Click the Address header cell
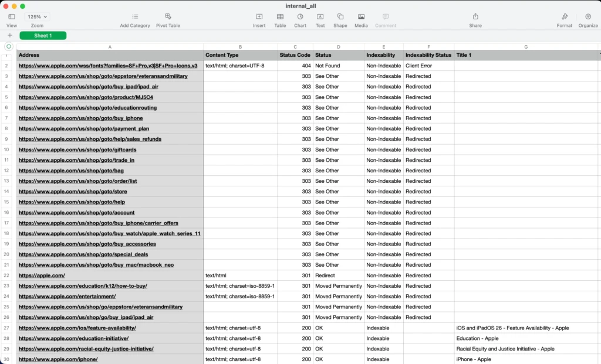The width and height of the screenshot is (601, 364). pos(110,55)
